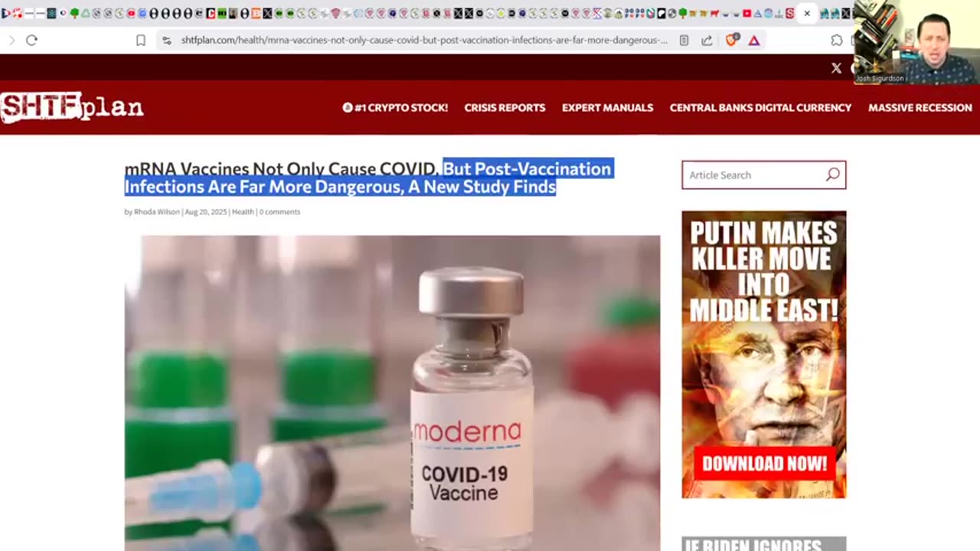Reload the page with the refresh icon

coord(31,41)
